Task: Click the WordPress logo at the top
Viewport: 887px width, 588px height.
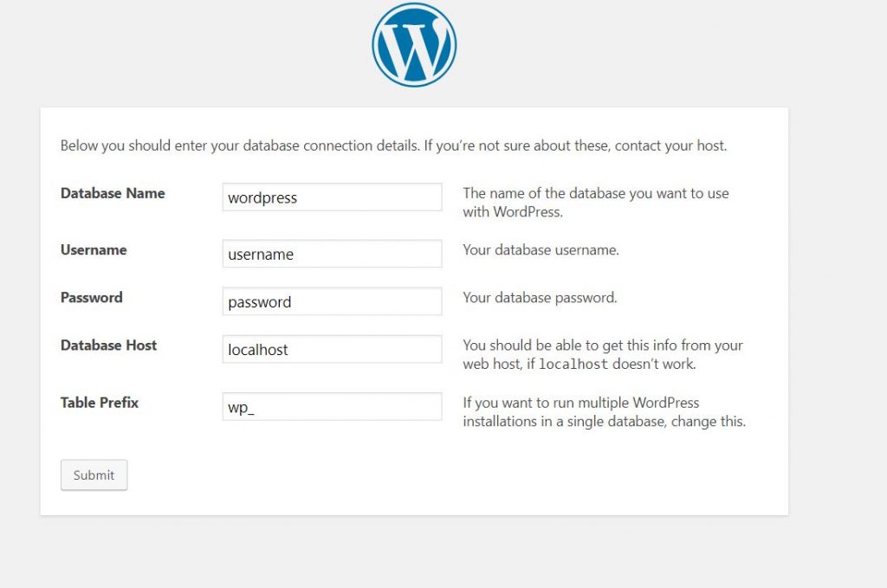Action: (x=414, y=45)
